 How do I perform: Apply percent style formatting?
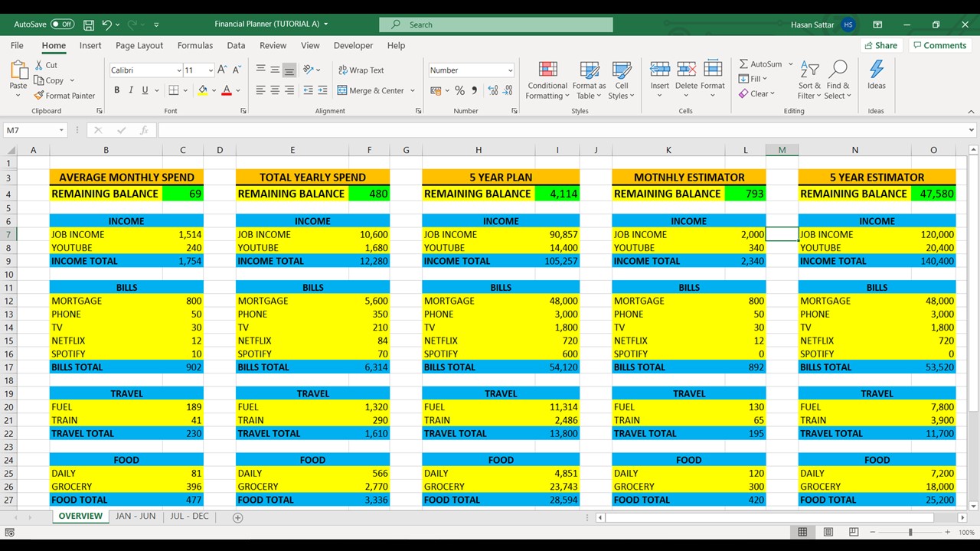click(459, 90)
